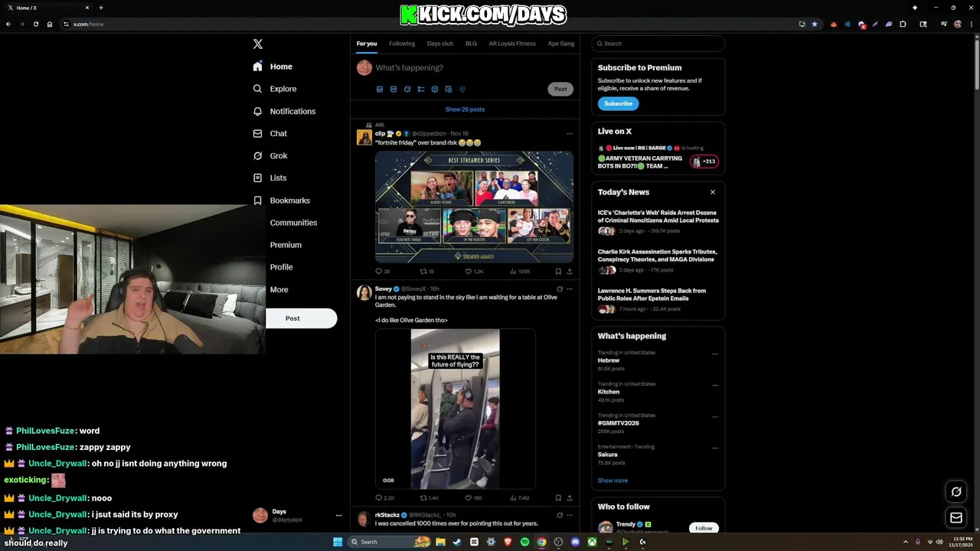Bookmark this page with the star icon
This screenshot has width=980, height=551.
[815, 24]
